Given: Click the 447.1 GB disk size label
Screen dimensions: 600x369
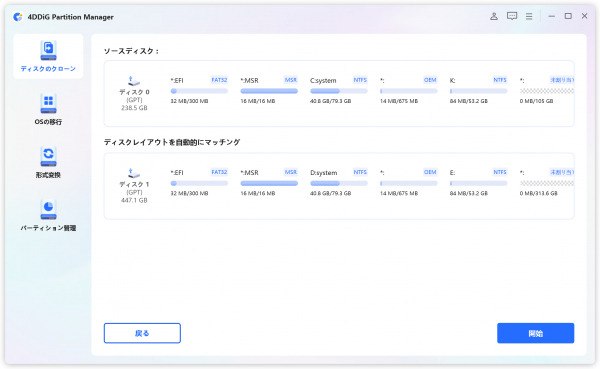Looking at the screenshot, I should (x=134, y=200).
